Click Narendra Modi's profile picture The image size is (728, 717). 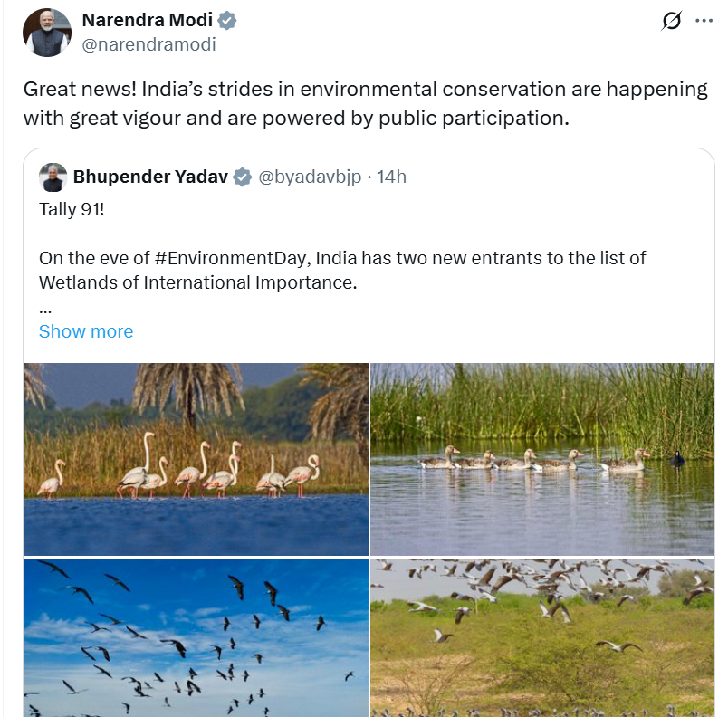pyautogui.click(x=47, y=33)
